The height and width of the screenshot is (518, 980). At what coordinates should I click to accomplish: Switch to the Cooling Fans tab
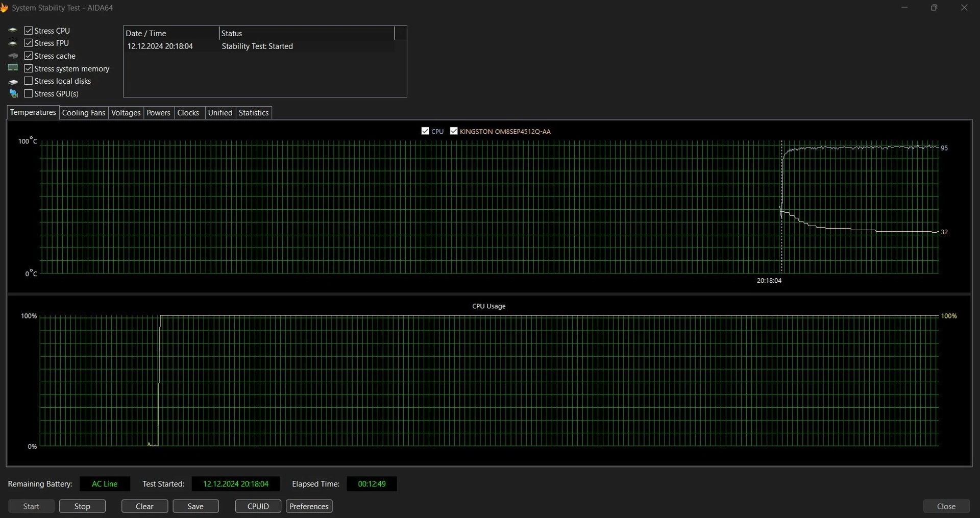84,113
